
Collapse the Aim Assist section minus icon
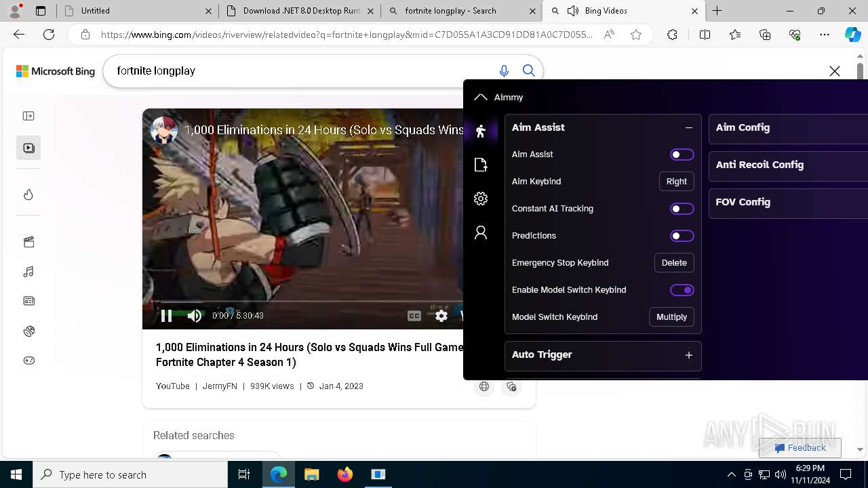point(689,127)
